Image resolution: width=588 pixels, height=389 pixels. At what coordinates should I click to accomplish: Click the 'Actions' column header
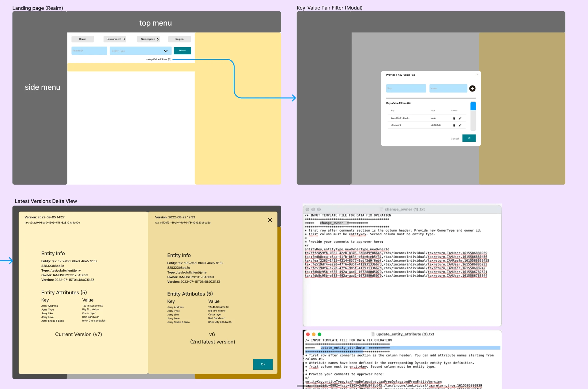(454, 111)
